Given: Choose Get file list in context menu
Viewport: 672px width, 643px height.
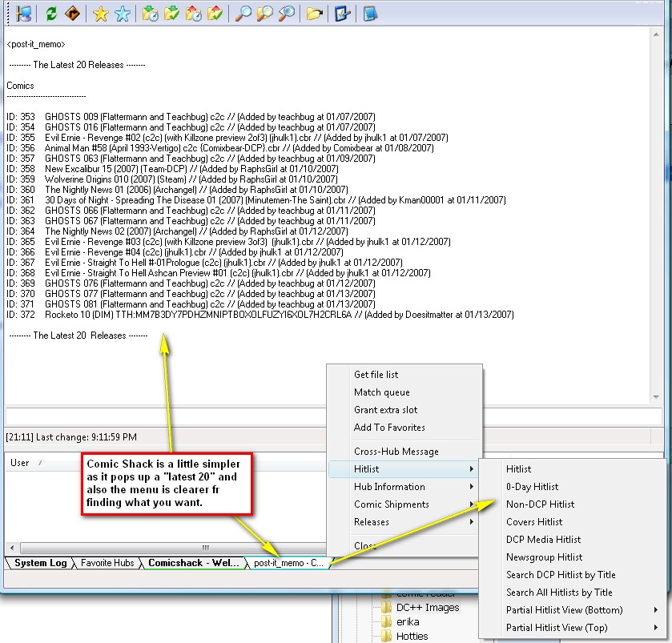Looking at the screenshot, I should tap(376, 375).
